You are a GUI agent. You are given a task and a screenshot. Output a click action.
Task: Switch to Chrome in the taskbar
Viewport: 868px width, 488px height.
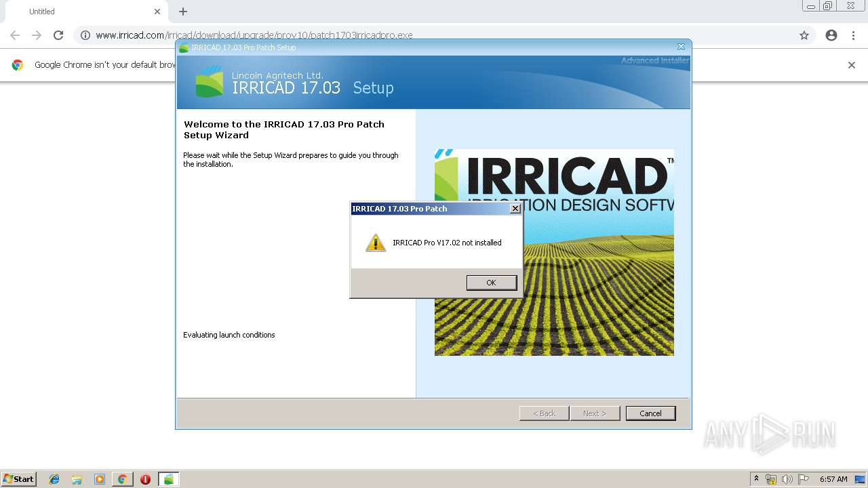click(122, 479)
